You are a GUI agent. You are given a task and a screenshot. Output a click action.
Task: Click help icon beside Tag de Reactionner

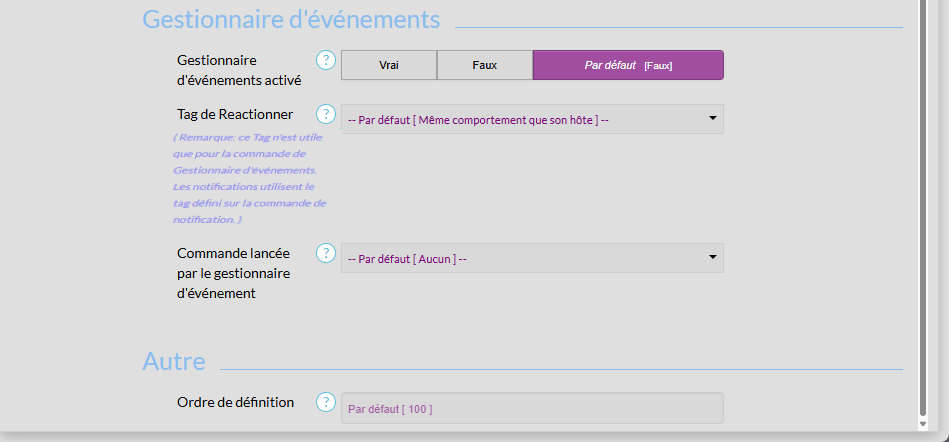pos(325,114)
